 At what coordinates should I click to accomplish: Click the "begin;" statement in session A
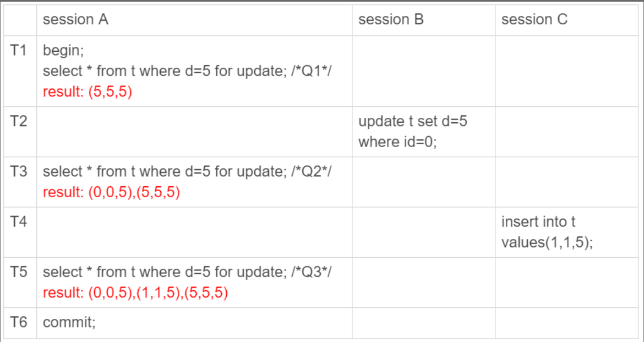(63, 51)
